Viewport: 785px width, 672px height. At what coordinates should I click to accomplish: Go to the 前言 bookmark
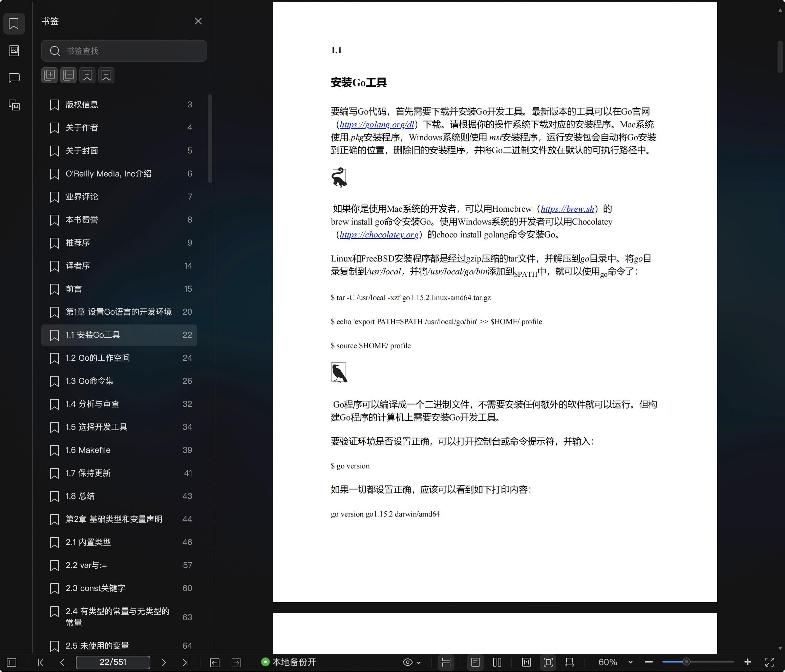(x=119, y=289)
